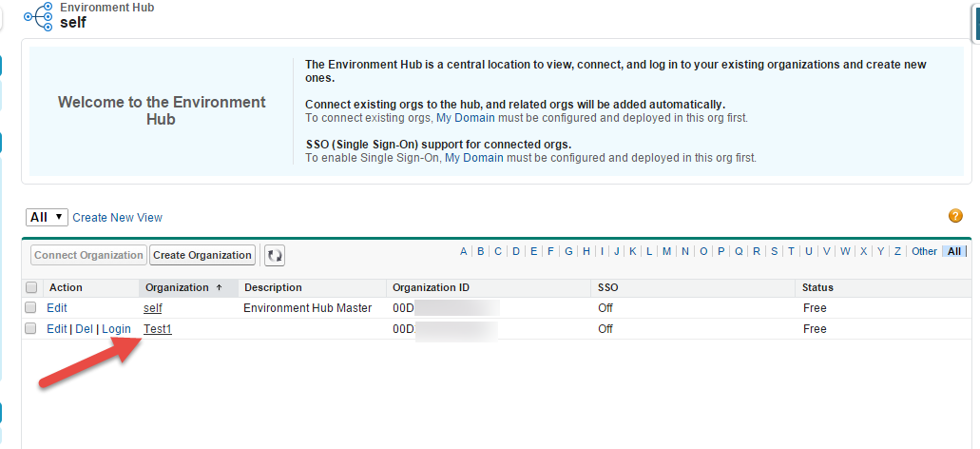Select the Test1 row checkbox
980x449 pixels.
[31, 329]
